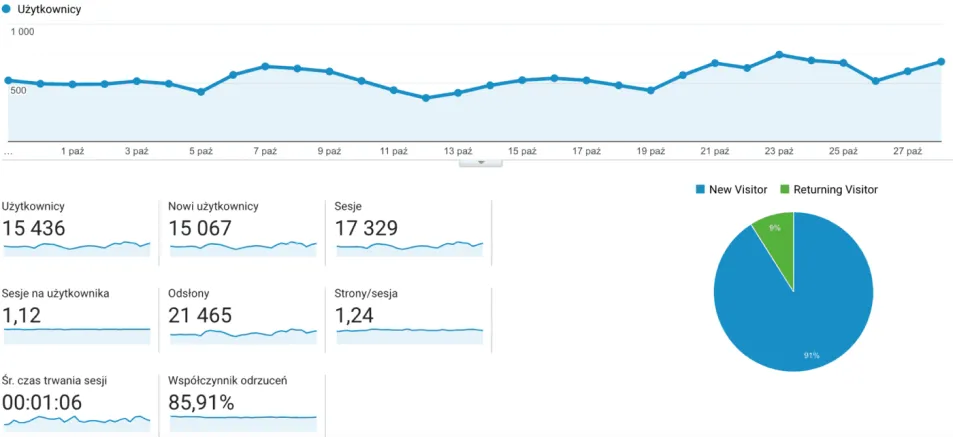Click the 1 000 y-axis label

coord(22,32)
